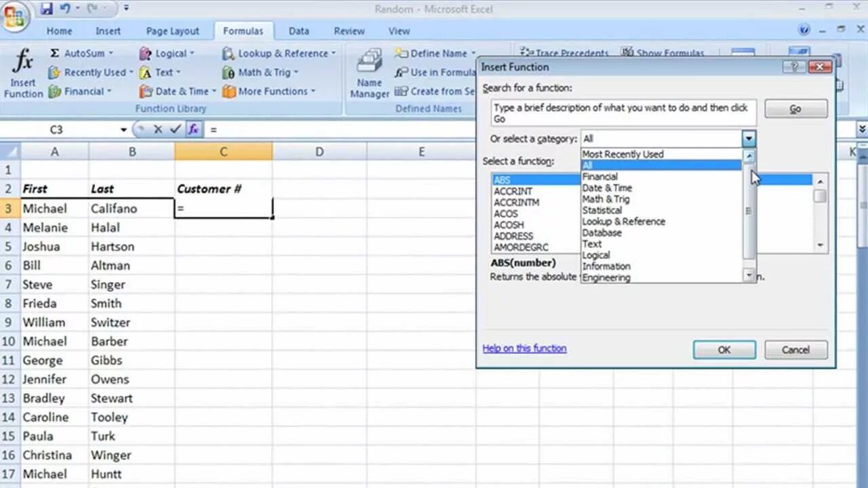The width and height of the screenshot is (868, 488).
Task: Choose Engineering in category list
Action: point(661,277)
